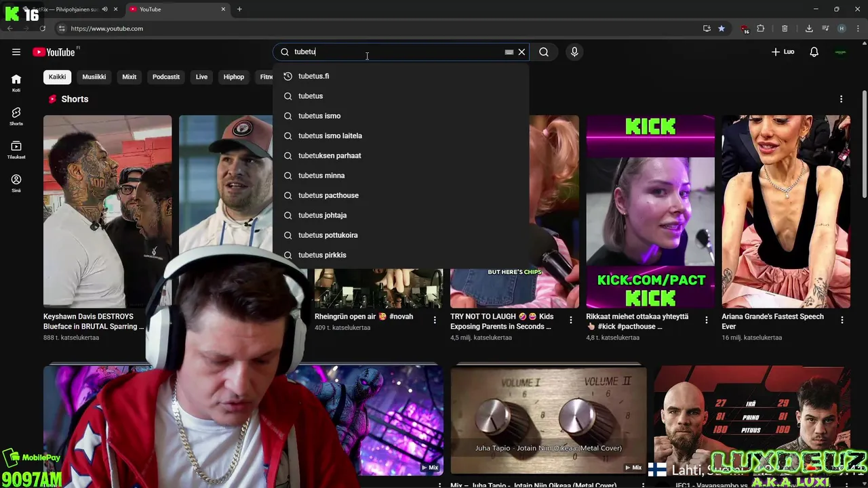Open options for TRY NOT TO LAUGH short
The height and width of the screenshot is (488, 868).
[x=571, y=321]
